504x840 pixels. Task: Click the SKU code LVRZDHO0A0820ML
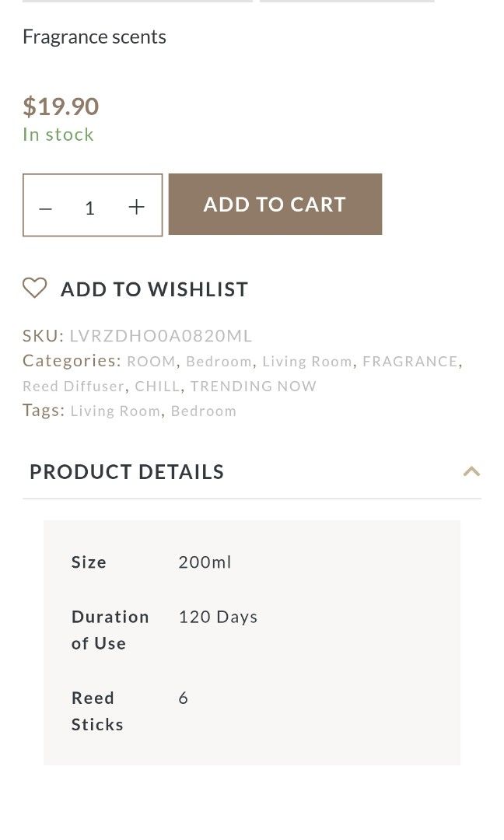tap(161, 336)
